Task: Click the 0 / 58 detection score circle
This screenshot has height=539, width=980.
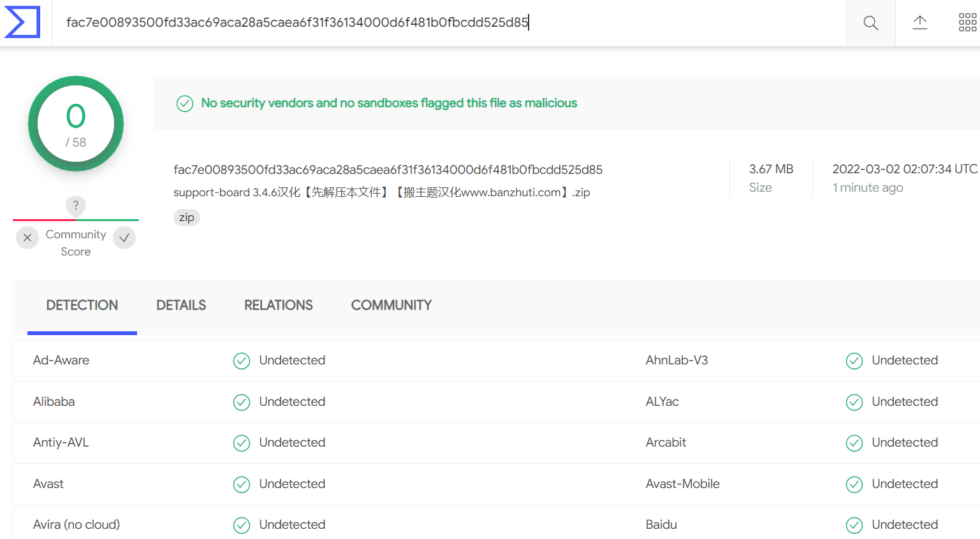Action: [x=76, y=124]
